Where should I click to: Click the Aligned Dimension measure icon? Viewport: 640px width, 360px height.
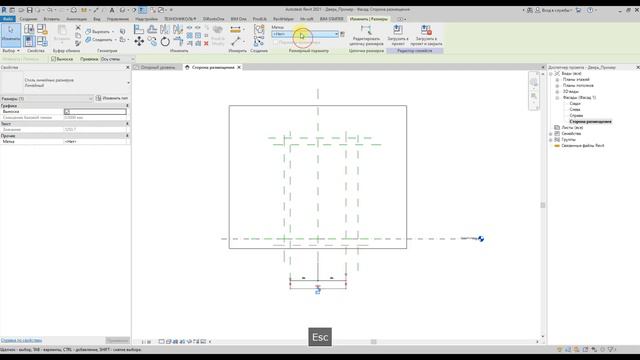[x=236, y=29]
